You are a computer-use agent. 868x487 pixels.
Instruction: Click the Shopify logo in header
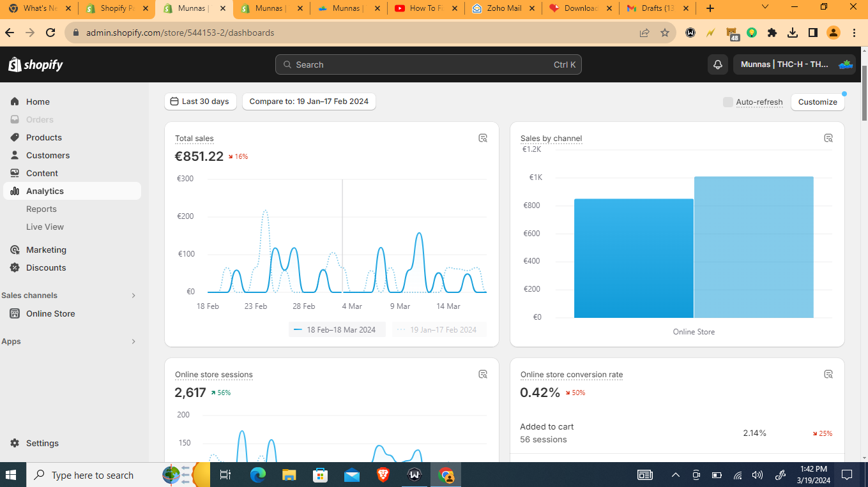tap(36, 64)
